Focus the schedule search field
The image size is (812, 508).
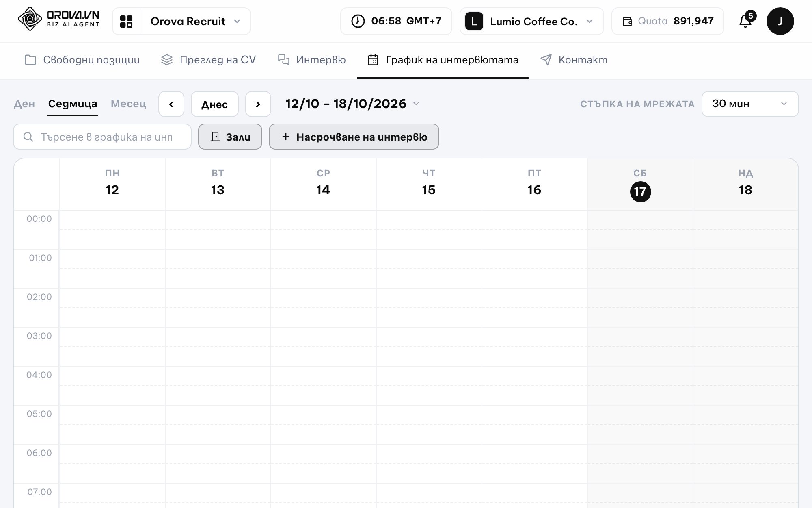click(x=102, y=137)
